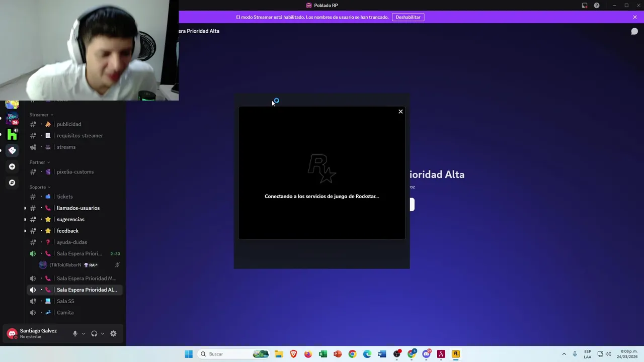Open the Discover servers compass icon
644x362 pixels.
click(x=12, y=183)
